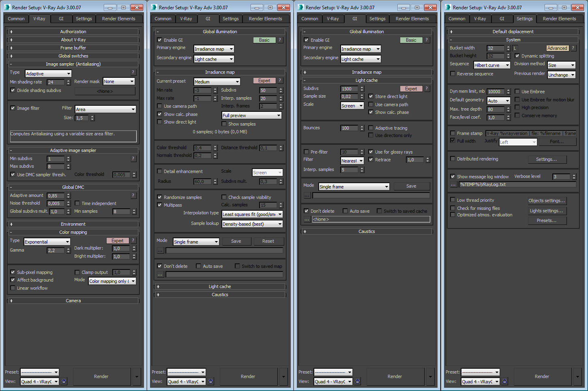This screenshot has height=391, width=588.
Task: Browse for irradiance map file below Mode
Action: coord(160,251)
